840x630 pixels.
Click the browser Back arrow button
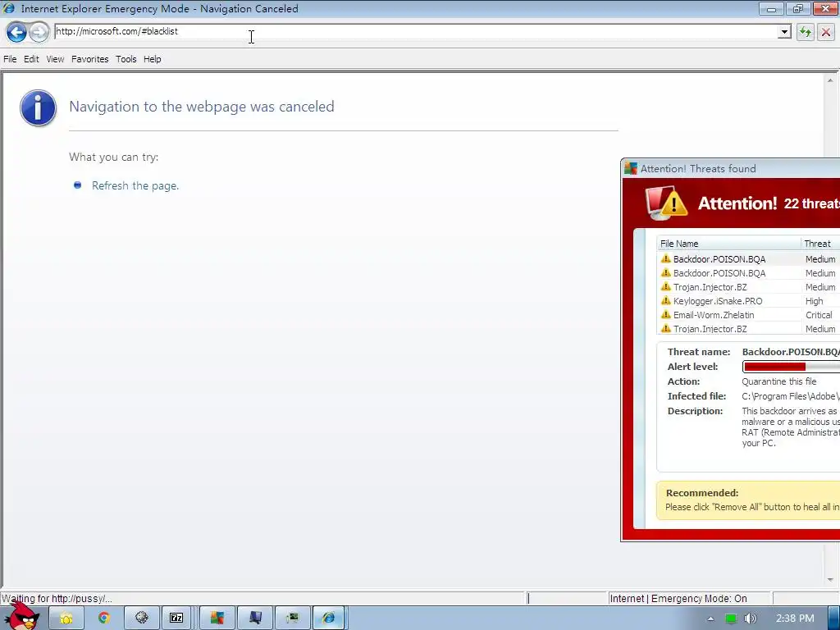point(16,32)
